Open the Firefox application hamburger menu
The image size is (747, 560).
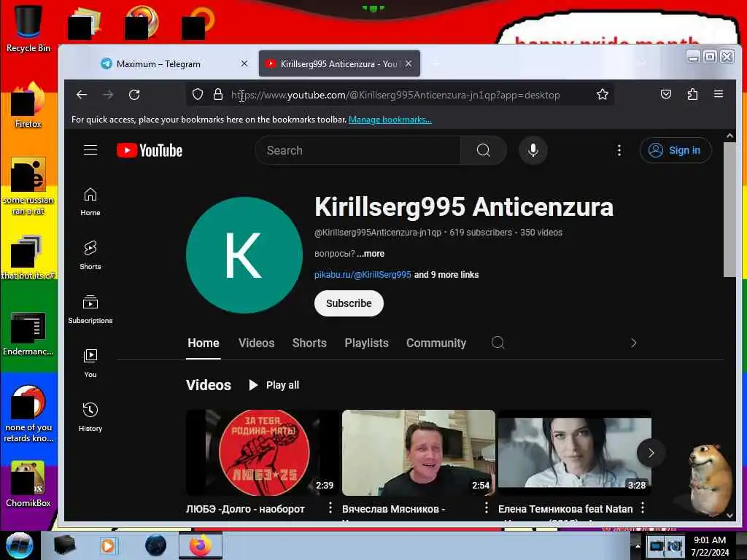(x=719, y=94)
